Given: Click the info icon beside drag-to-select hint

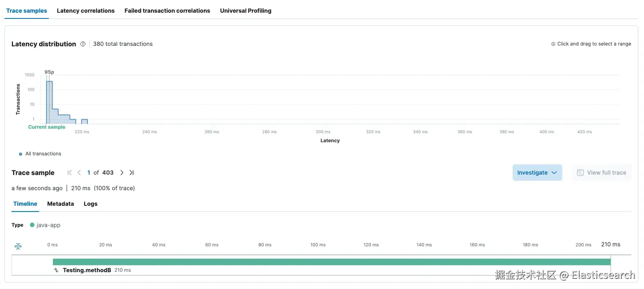Looking at the screenshot, I should point(553,44).
